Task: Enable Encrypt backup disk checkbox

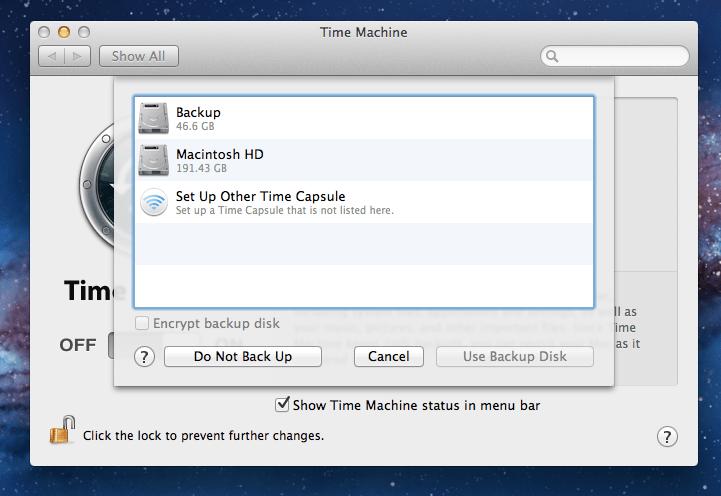Action: click(142, 323)
